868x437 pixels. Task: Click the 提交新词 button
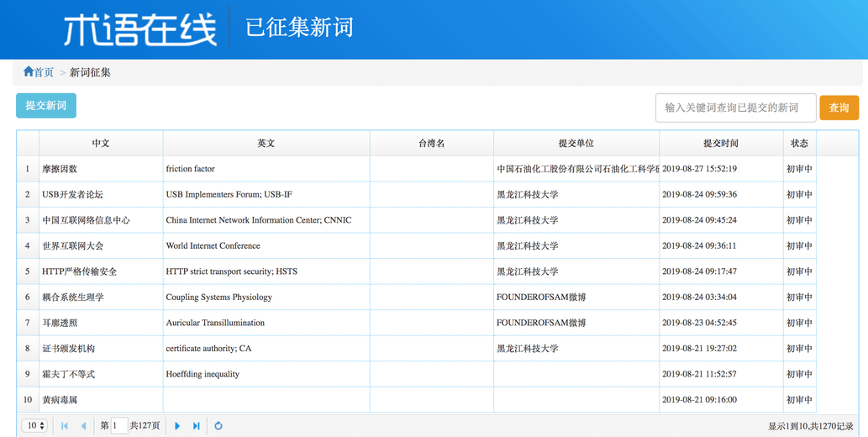click(x=46, y=105)
